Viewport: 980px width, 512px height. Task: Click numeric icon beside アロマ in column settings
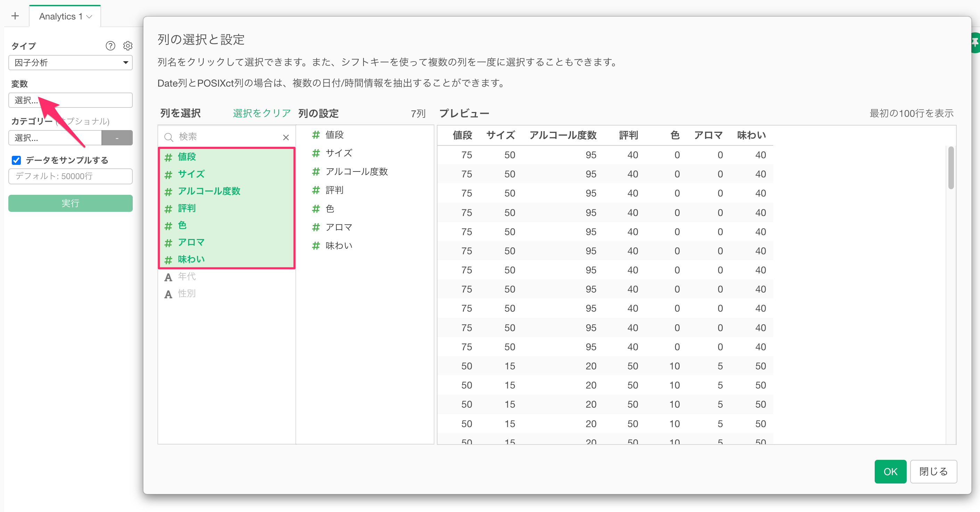316,227
